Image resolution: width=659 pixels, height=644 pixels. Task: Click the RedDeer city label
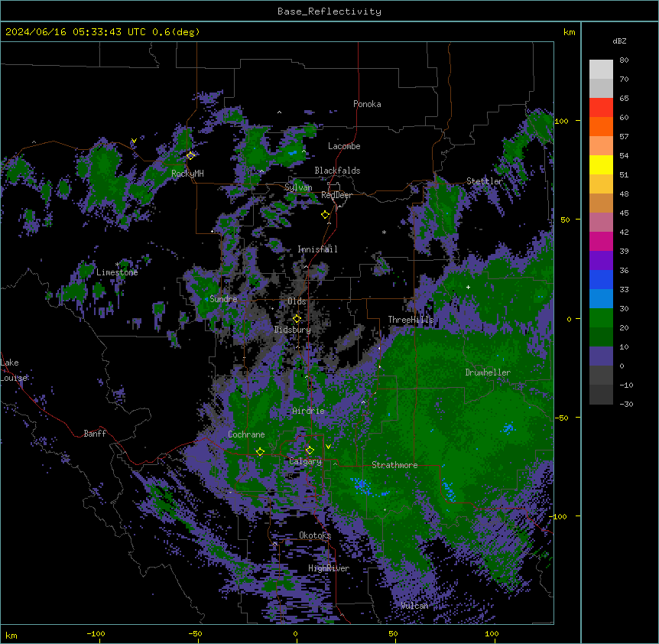click(336, 195)
